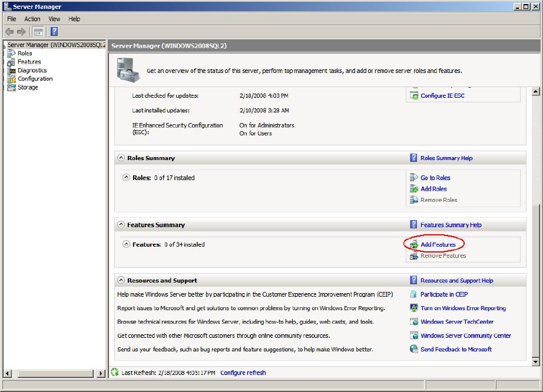The image size is (543, 392).
Task: Select the Configuration tree item
Action: click(x=35, y=79)
